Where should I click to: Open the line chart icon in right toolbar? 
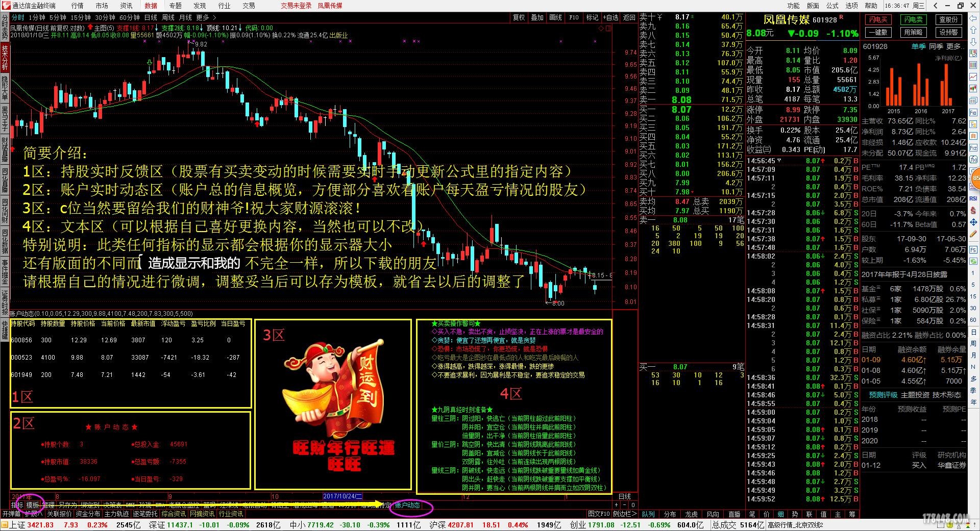click(x=973, y=77)
